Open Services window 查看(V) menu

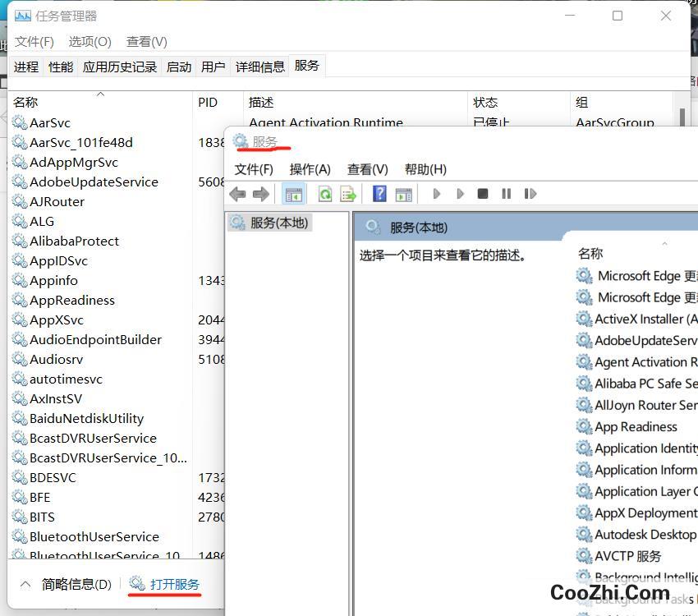click(367, 169)
